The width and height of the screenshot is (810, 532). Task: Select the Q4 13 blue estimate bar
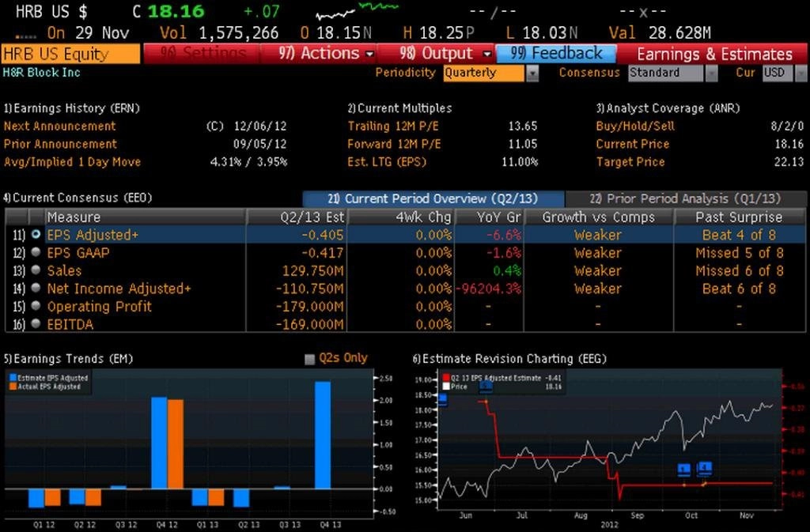(323, 435)
